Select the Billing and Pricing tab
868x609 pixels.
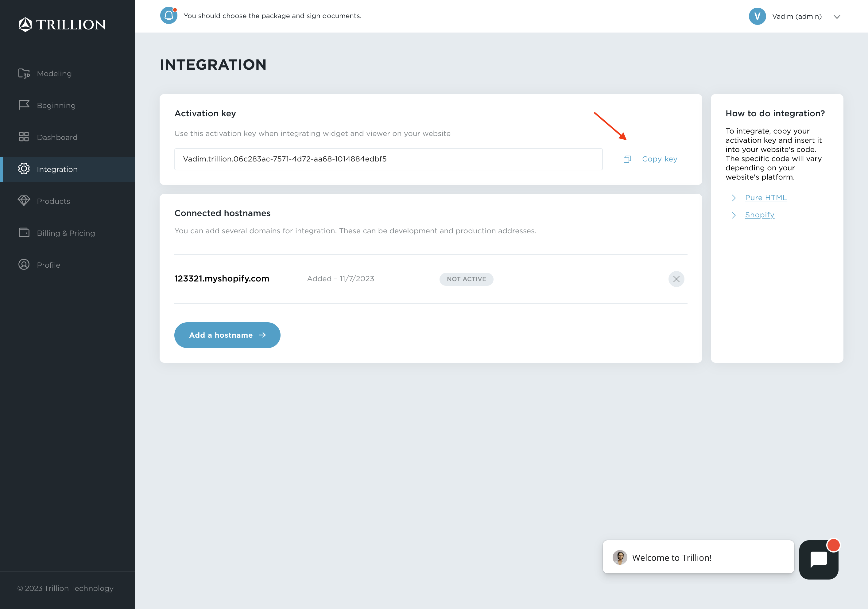[x=65, y=233]
